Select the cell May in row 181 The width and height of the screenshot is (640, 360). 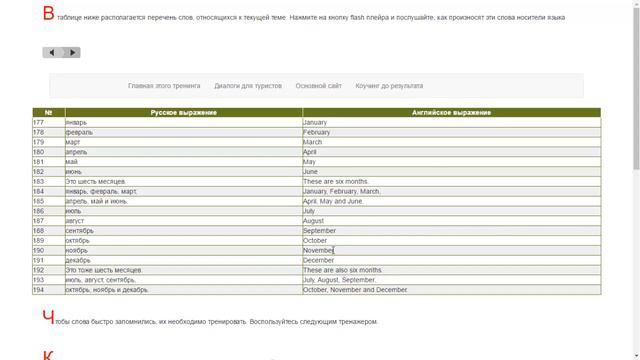451,162
